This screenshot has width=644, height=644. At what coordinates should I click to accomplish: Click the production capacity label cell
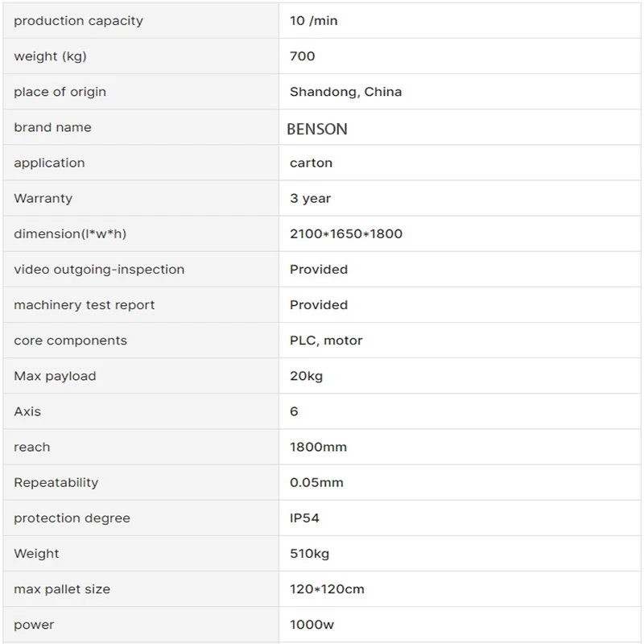[x=141, y=21]
